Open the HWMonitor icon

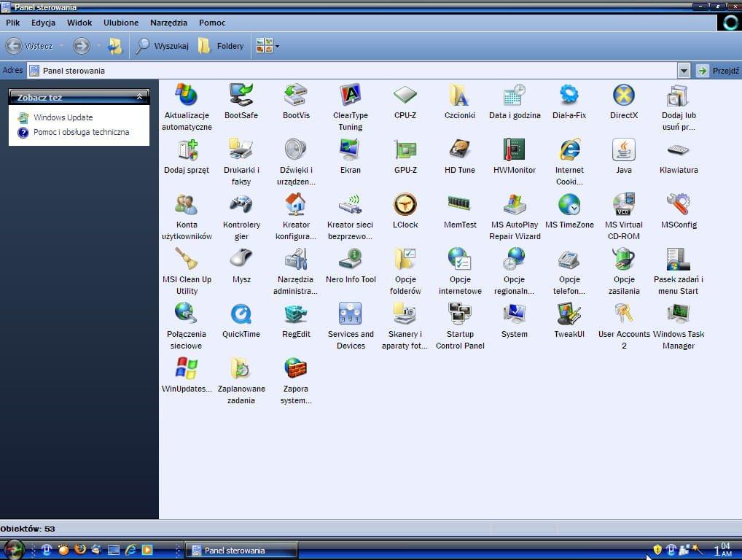point(515,156)
